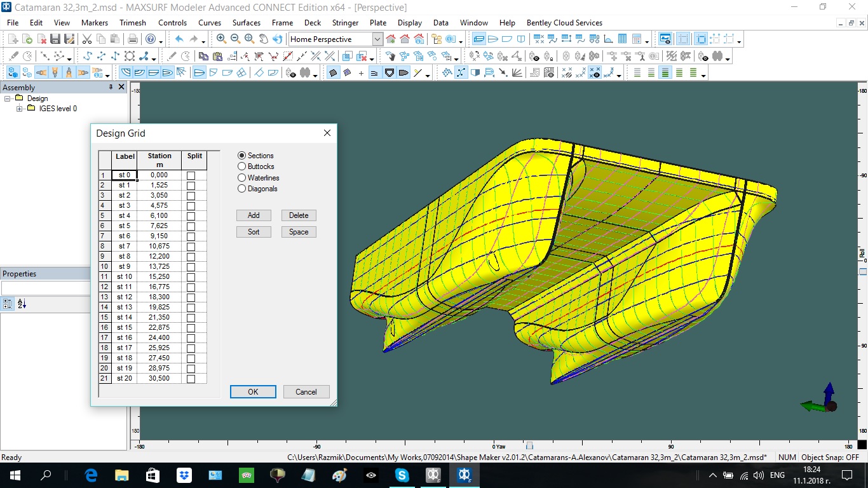Click the Print icon in toolbar

pos(133,39)
